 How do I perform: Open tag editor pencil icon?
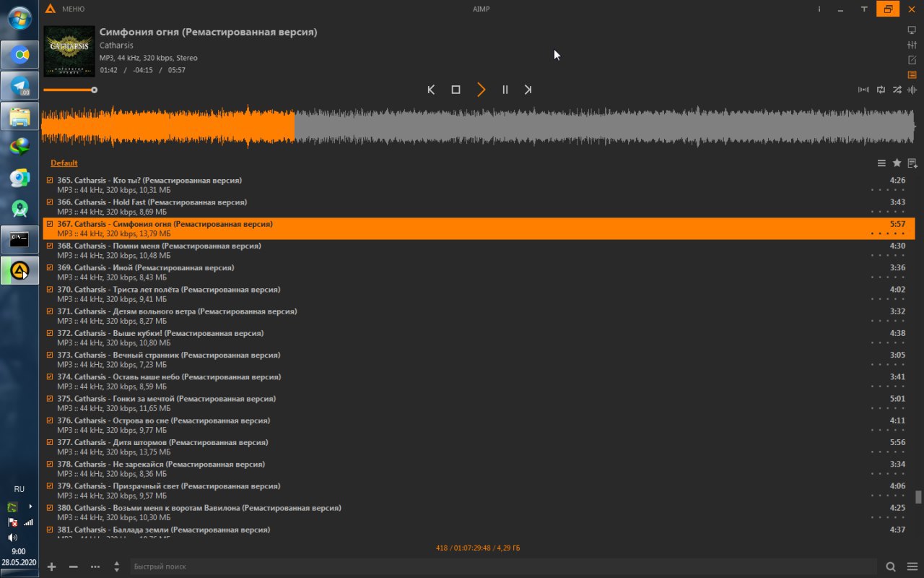click(912, 60)
